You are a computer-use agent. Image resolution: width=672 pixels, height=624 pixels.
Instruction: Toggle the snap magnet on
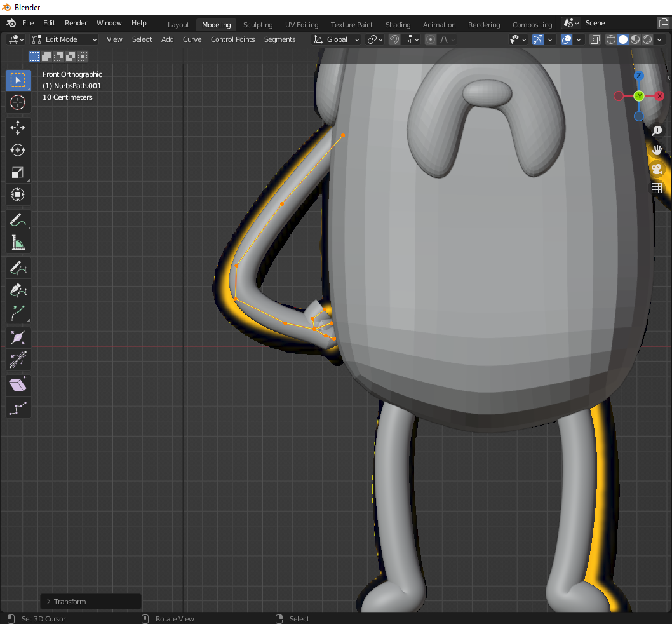[394, 40]
